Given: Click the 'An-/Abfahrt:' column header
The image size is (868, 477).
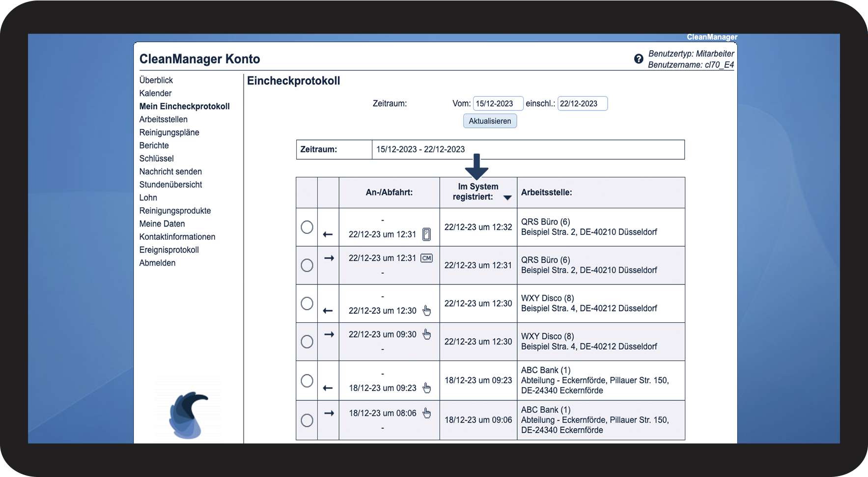Looking at the screenshot, I should 389,193.
